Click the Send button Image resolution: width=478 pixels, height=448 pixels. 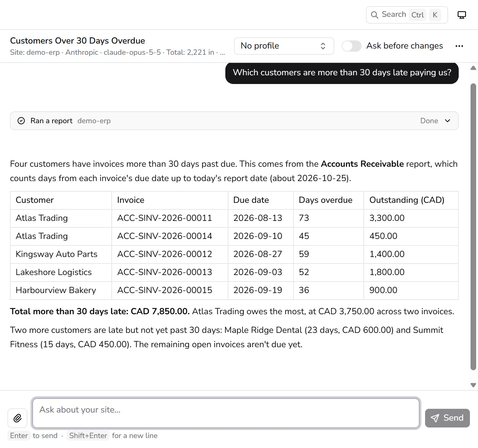[447, 418]
